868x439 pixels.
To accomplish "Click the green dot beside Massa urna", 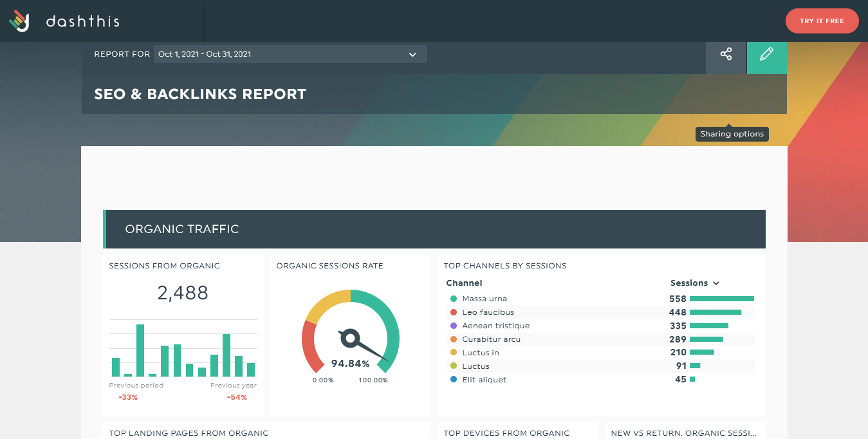I will 454,299.
